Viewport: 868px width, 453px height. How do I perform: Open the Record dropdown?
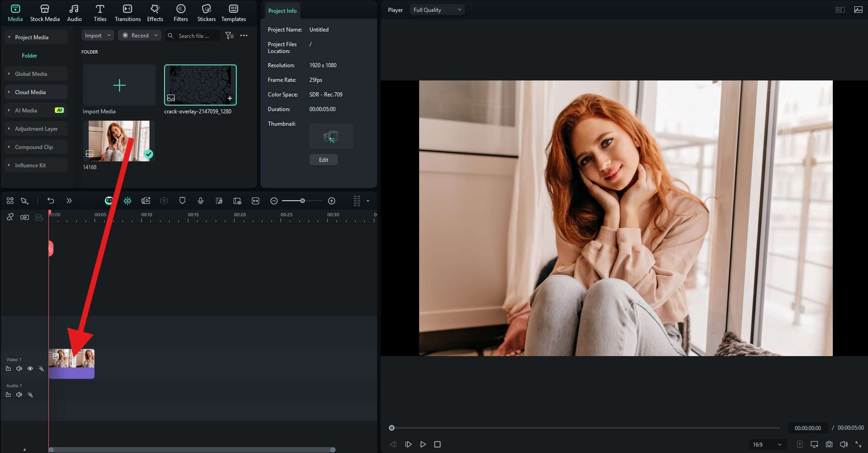pos(140,35)
